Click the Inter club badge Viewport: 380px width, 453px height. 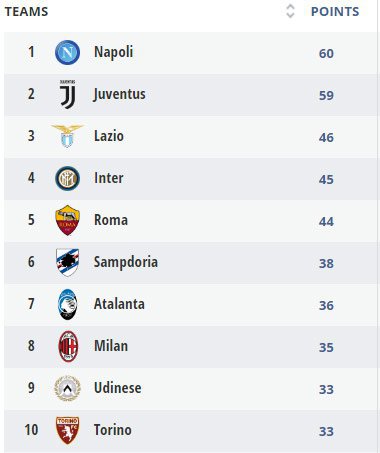tap(67, 178)
